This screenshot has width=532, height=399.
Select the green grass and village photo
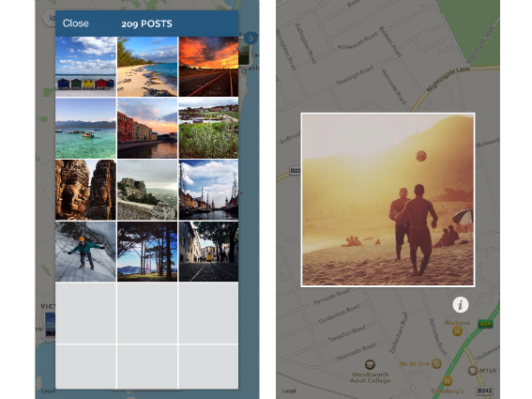click(208, 129)
